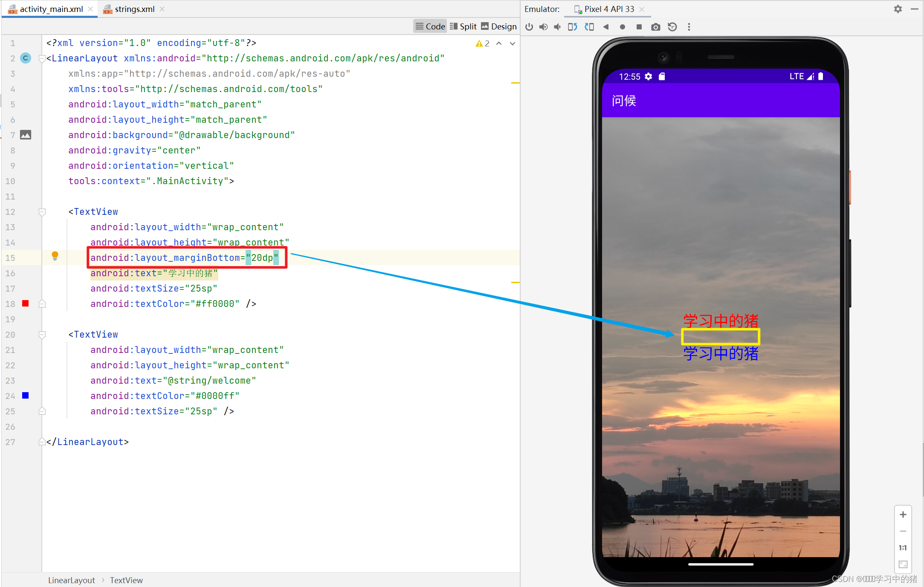Viewport: 924px width, 587px height.
Task: Select the Code view mode
Action: [x=430, y=26]
